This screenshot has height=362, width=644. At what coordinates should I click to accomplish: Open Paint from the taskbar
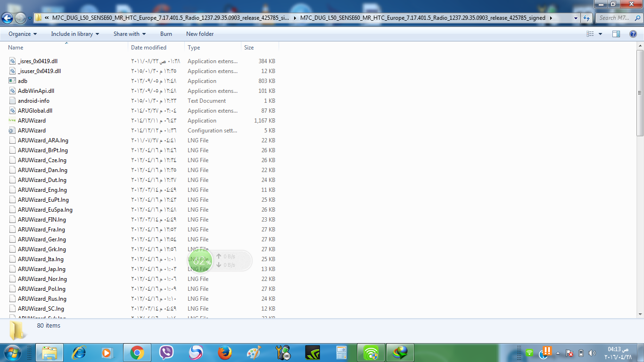click(254, 353)
